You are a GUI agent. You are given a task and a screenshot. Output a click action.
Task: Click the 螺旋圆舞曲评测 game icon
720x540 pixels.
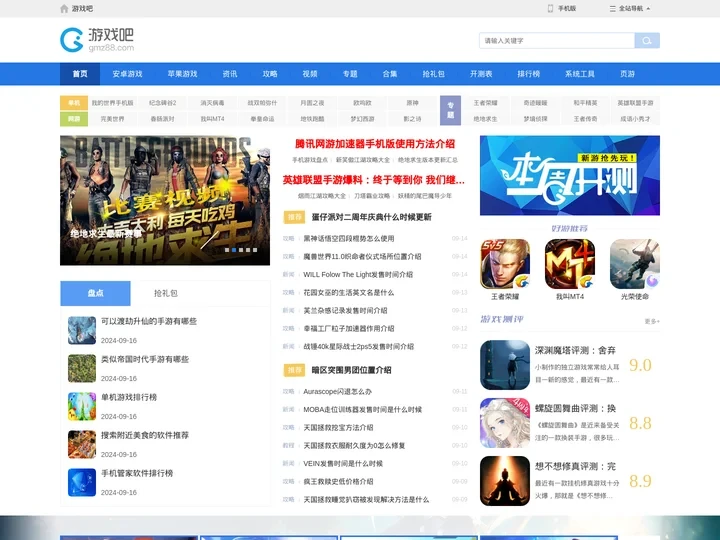coord(505,423)
